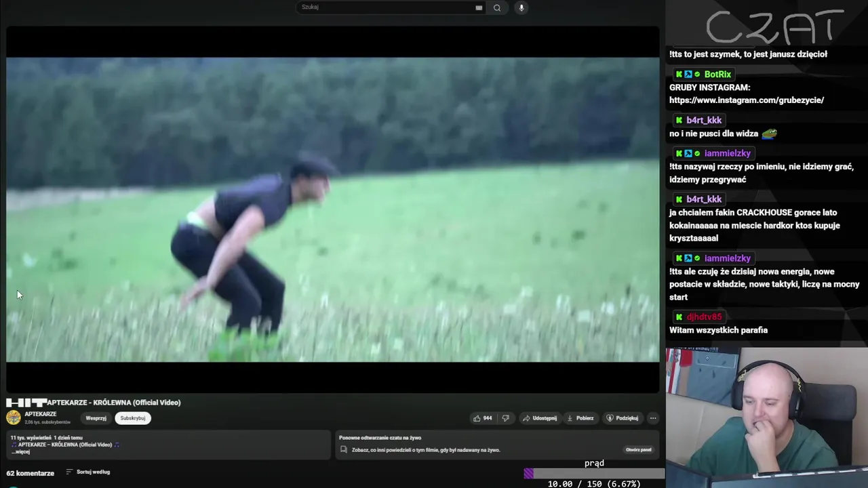Open the three-dot more actions menu

point(653,418)
